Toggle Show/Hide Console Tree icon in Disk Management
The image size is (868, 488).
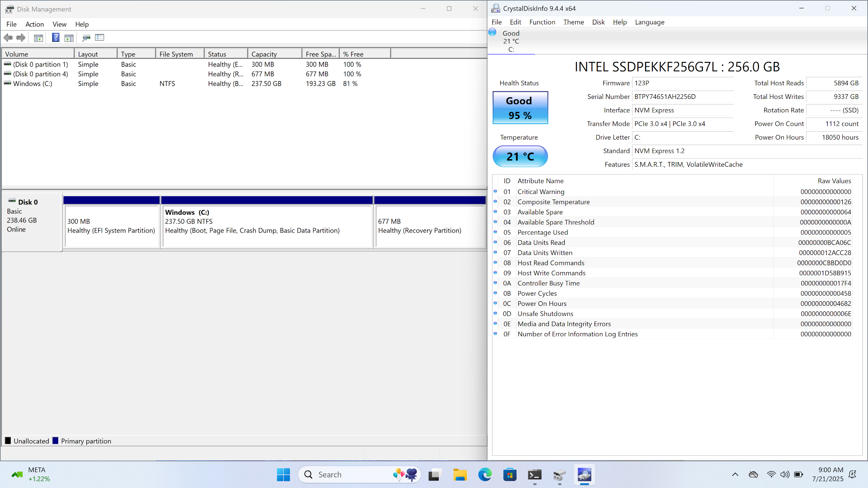[x=38, y=38]
